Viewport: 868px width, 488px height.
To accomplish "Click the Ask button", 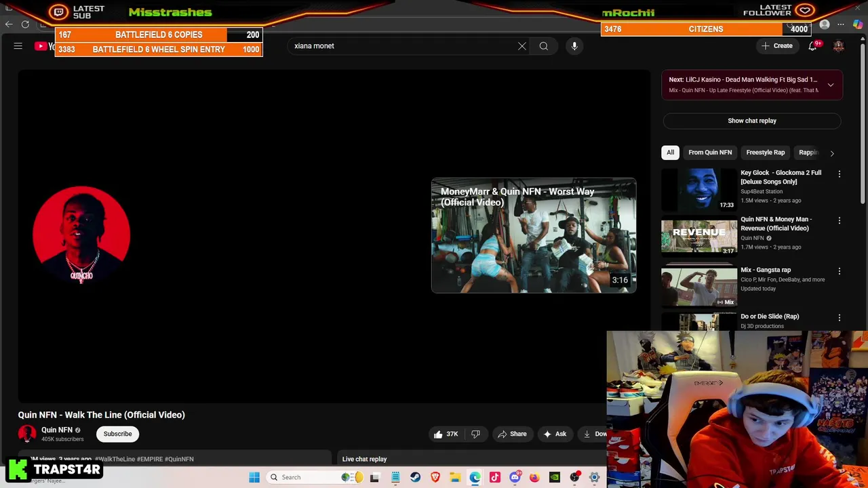I will point(555,434).
